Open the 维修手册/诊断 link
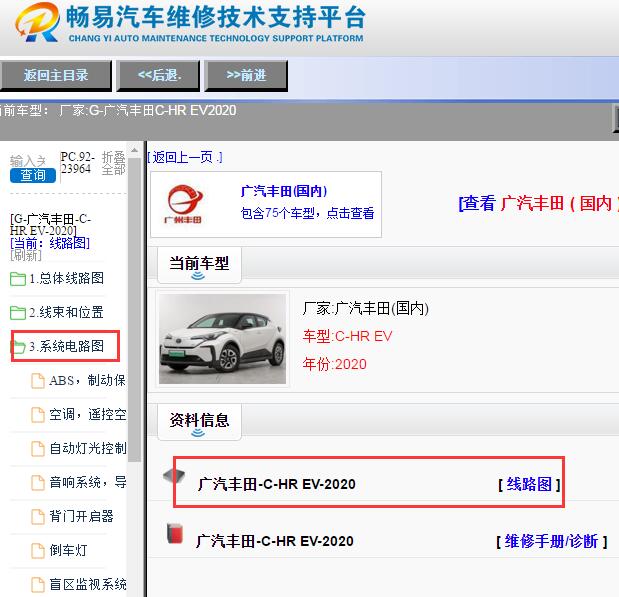The width and height of the screenshot is (619, 597). coord(551,541)
